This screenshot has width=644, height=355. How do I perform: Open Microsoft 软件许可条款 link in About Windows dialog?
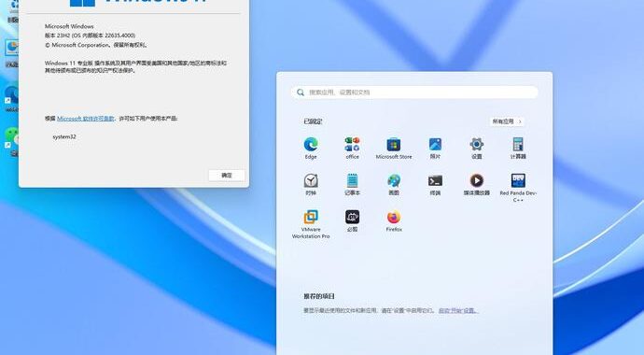(x=86, y=119)
